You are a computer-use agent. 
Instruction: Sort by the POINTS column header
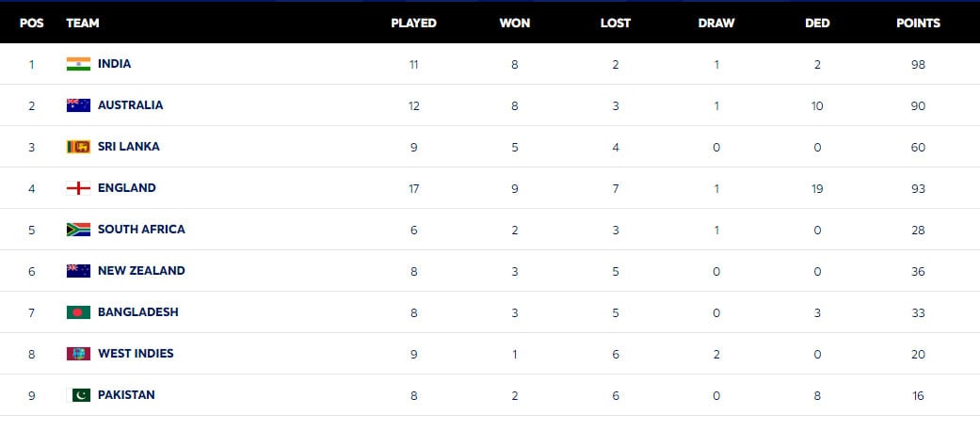coord(918,24)
